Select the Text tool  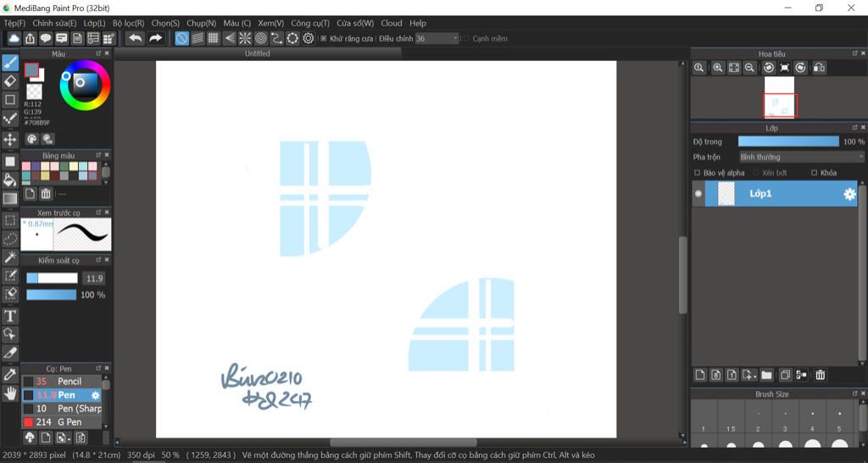coord(10,316)
